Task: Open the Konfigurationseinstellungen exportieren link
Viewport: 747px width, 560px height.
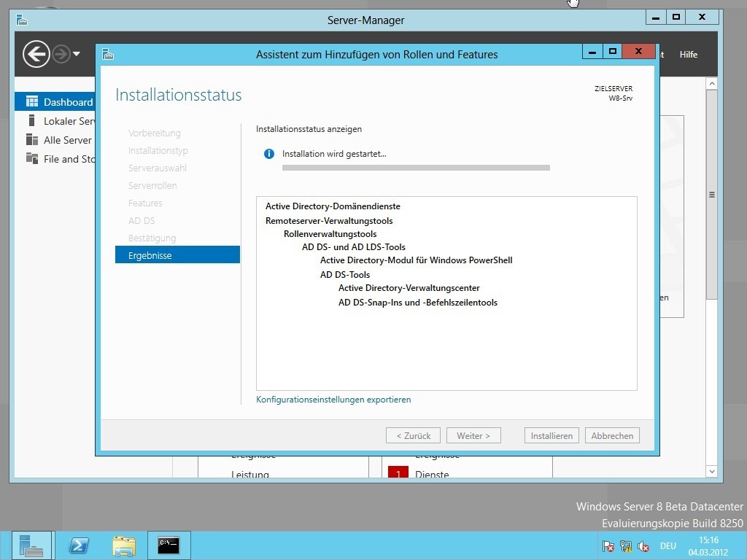Action: [333, 400]
